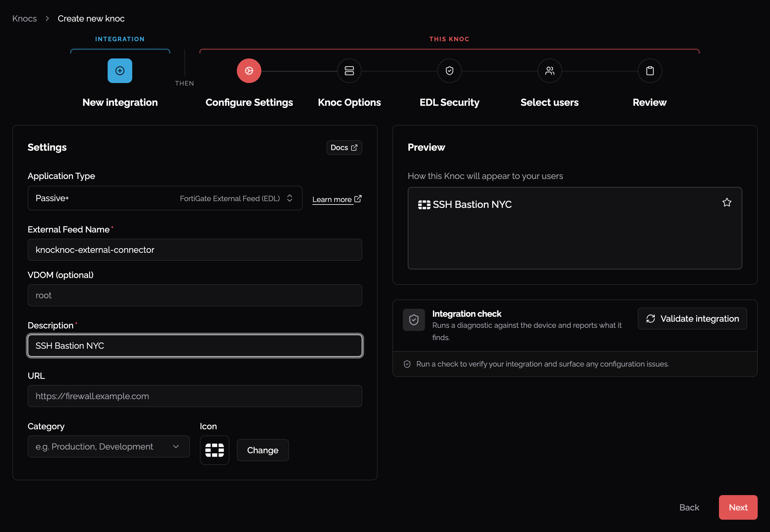Viewport: 770px width, 532px height.
Task: Click the Preview panel heading
Action: coord(426,147)
